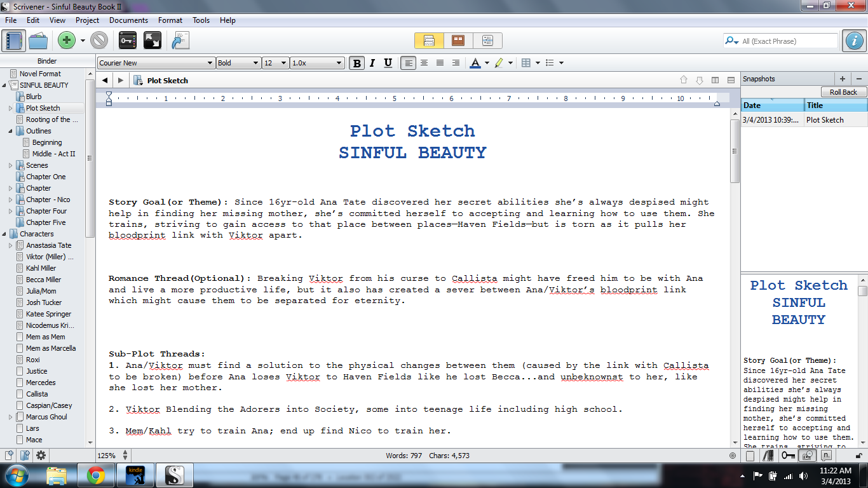The width and height of the screenshot is (868, 488).
Task: Click the Roll Back button
Action: (x=843, y=92)
